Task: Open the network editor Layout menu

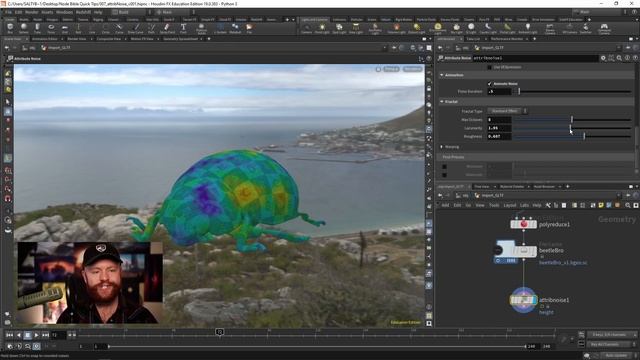Action: click(x=509, y=205)
